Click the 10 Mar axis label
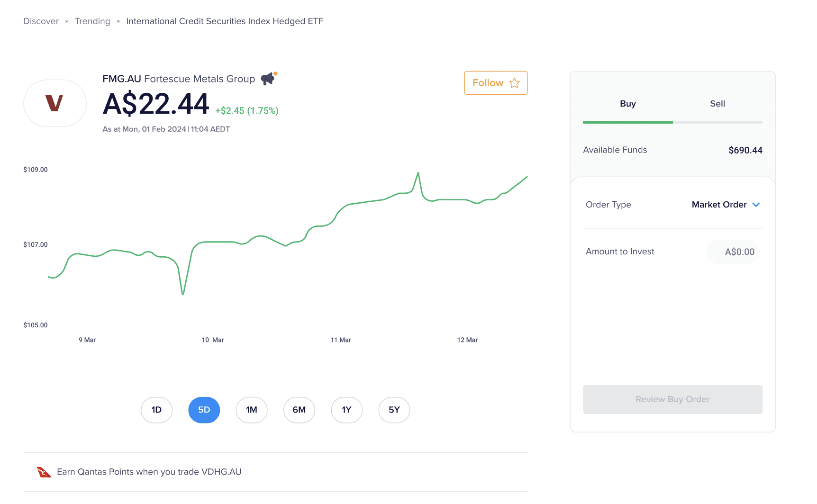817x504 pixels. [213, 340]
